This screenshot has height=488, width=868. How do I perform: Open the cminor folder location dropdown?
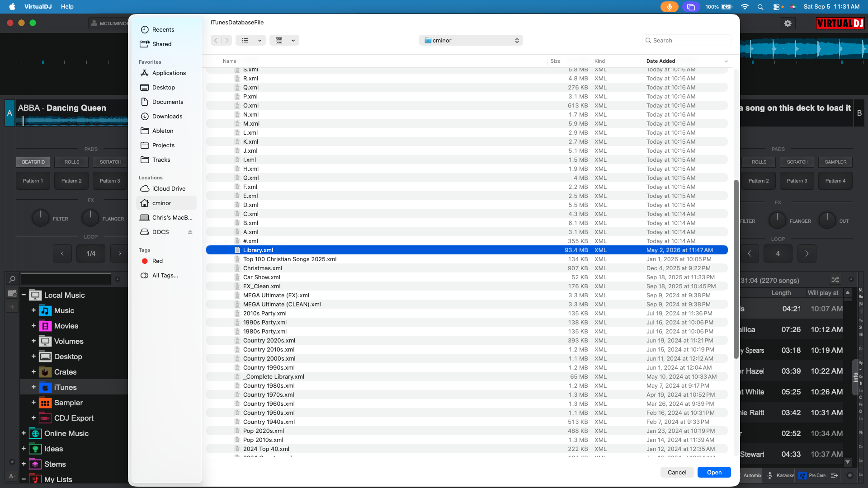pos(471,41)
